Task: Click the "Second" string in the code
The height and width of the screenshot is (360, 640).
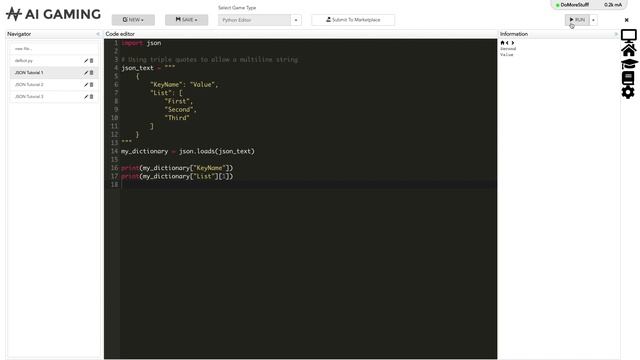Action: (x=180, y=109)
